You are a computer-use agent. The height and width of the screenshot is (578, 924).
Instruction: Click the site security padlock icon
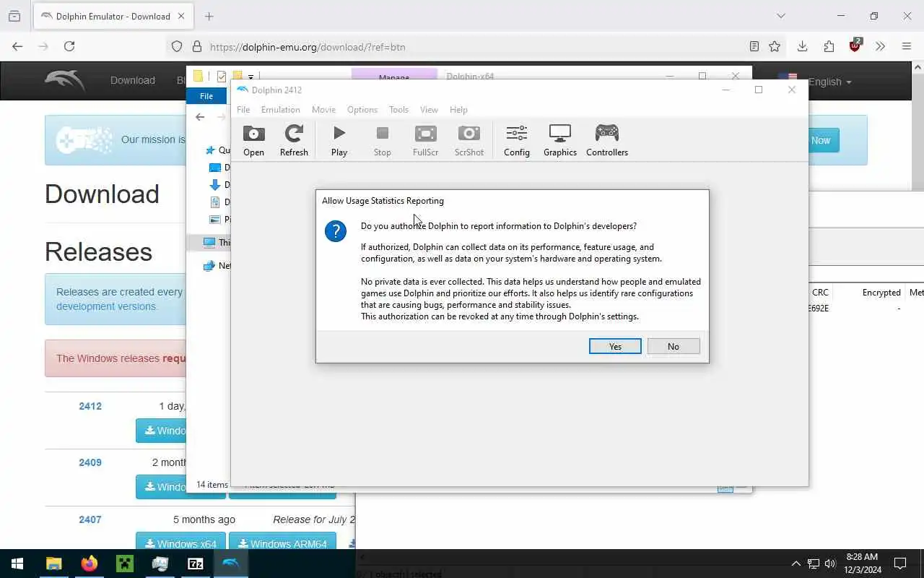tap(196, 46)
